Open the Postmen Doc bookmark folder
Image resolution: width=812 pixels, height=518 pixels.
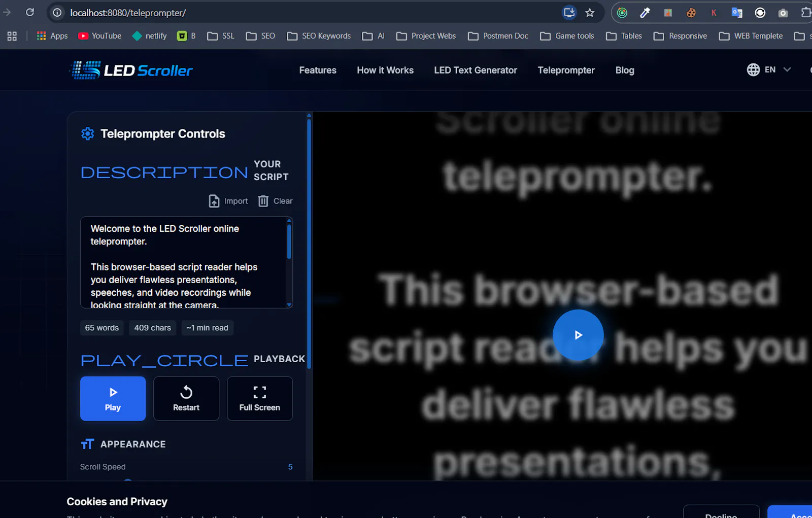498,36
